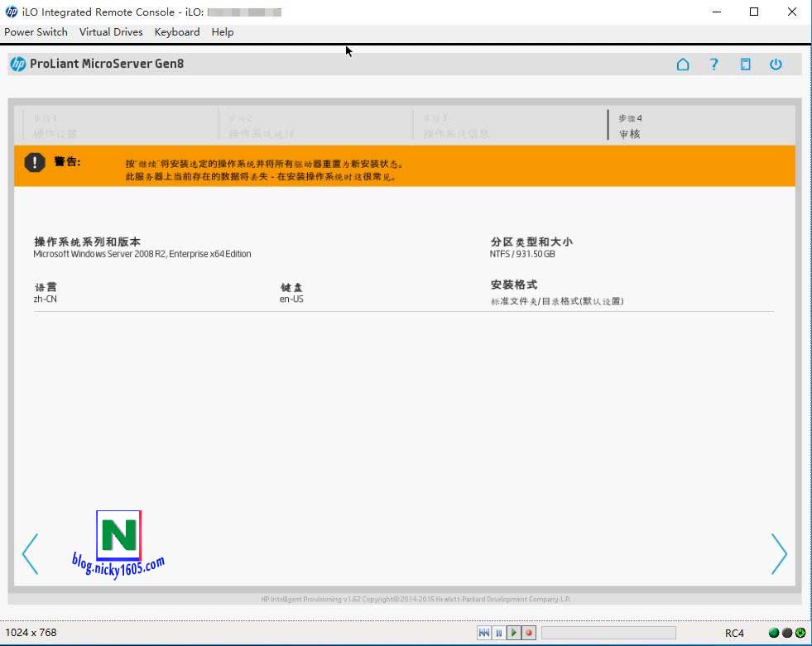Click the HP icon in title bar

point(12,12)
